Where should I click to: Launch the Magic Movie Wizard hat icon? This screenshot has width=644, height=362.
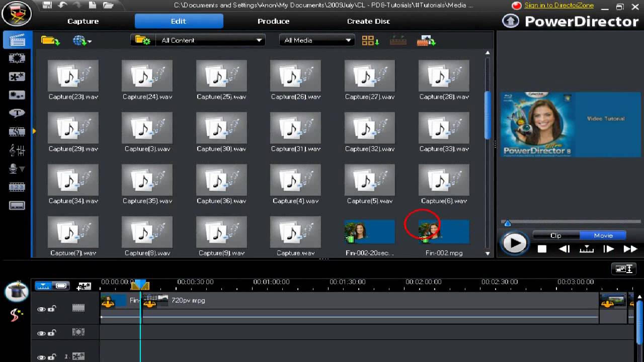click(x=17, y=292)
